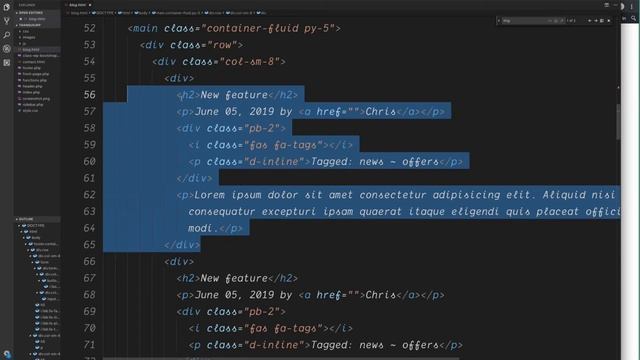Select the html node in Outline
Screen dimensions: 640x360
point(33,231)
